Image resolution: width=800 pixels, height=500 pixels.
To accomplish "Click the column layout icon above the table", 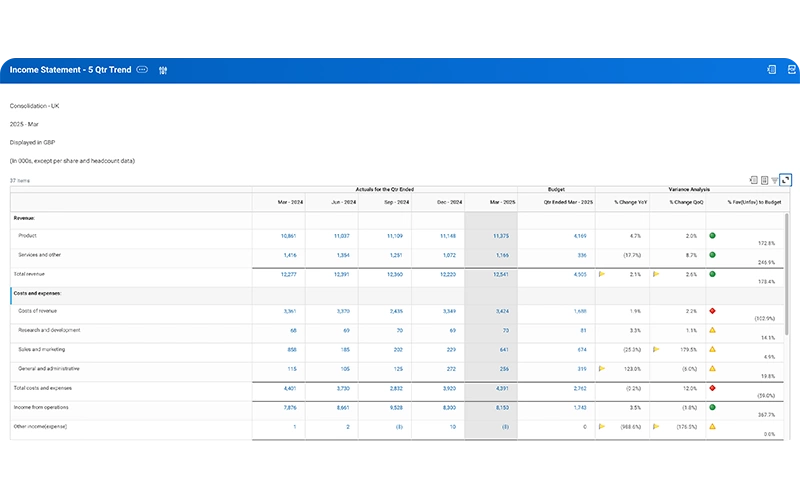I will tap(764, 180).
